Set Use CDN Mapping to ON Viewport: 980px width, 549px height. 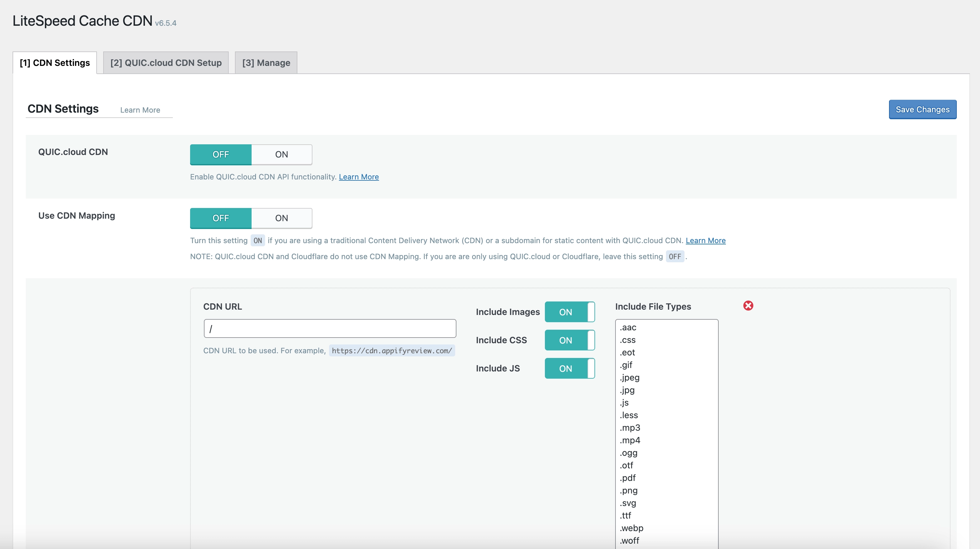(x=281, y=218)
